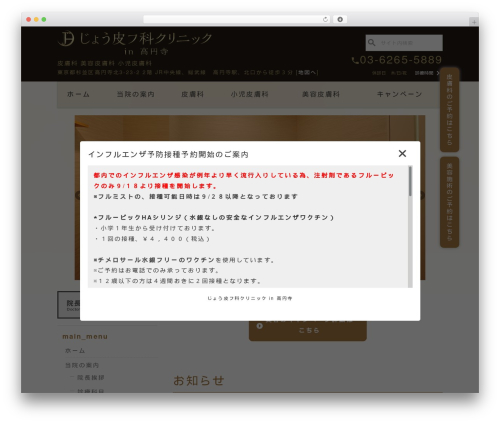
Task: Click the main_menu sidebar heading
Action: [x=85, y=337]
